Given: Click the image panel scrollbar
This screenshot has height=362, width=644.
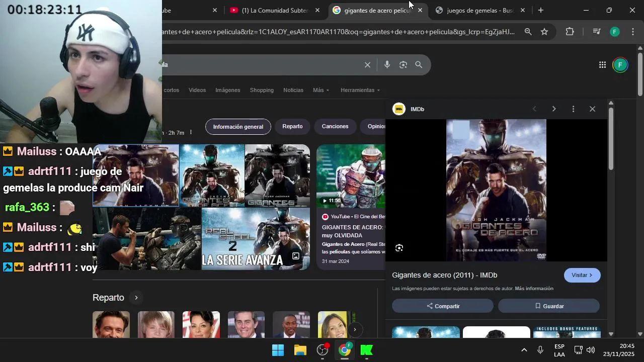Looking at the screenshot, I should click(611, 138).
